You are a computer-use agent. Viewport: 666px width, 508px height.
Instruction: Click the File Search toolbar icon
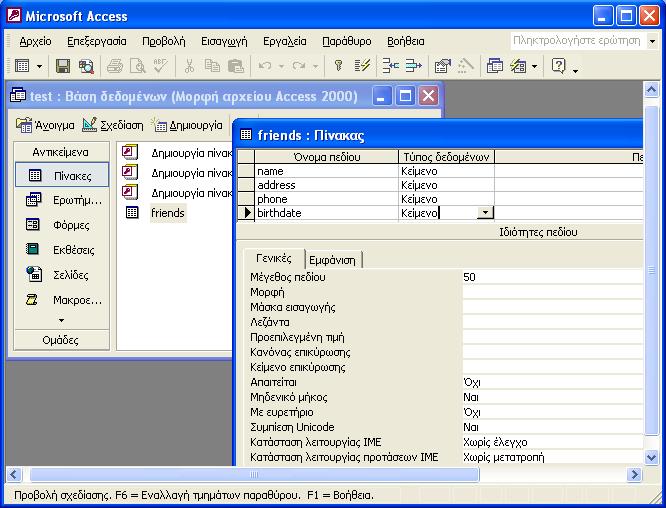pos(86,66)
